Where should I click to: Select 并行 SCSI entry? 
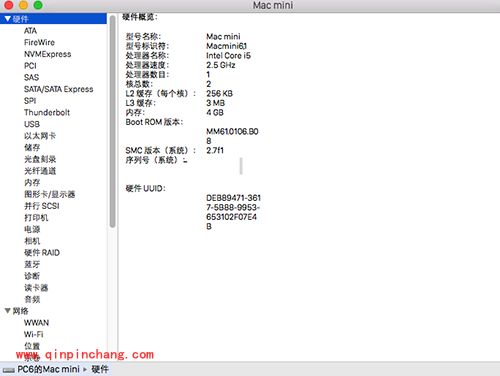pyautogui.click(x=42, y=206)
